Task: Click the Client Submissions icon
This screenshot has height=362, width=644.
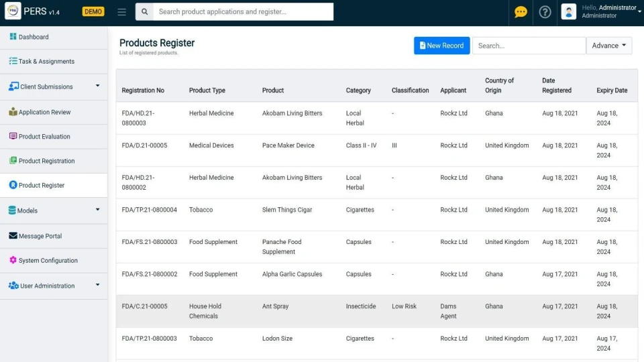Action: click(x=13, y=86)
